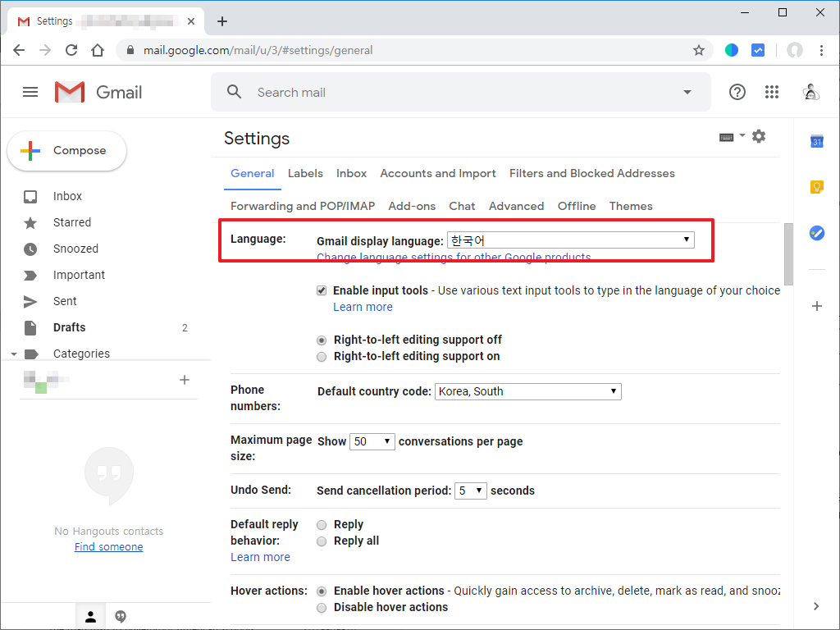
Task: Open the Chrome profile avatar
Action: click(x=794, y=50)
